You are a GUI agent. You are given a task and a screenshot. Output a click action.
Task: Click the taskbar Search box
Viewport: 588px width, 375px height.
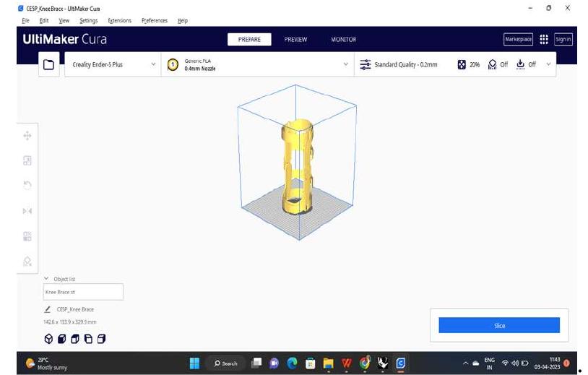pos(226,363)
